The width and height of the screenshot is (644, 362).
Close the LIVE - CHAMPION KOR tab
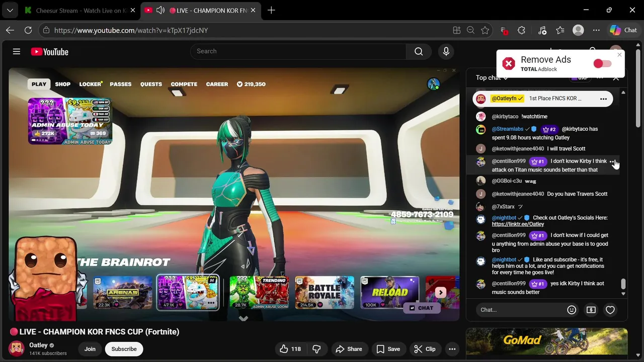253,10
